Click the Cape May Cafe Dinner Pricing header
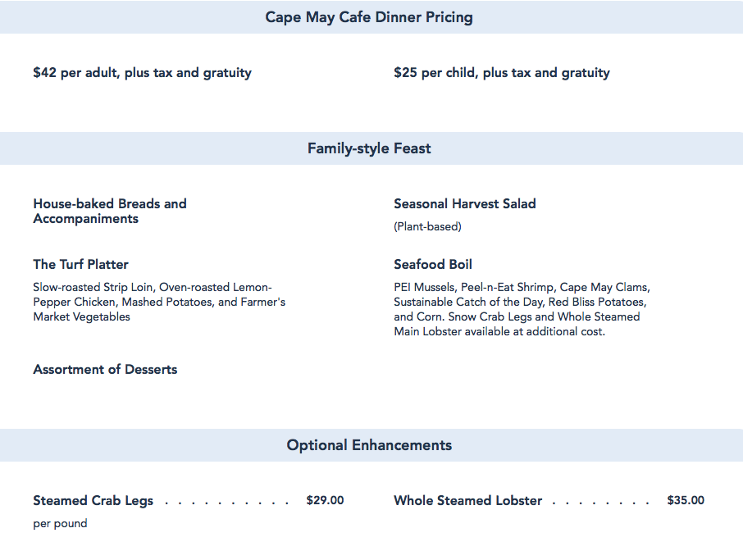This screenshot has height=560, width=743. (x=369, y=17)
